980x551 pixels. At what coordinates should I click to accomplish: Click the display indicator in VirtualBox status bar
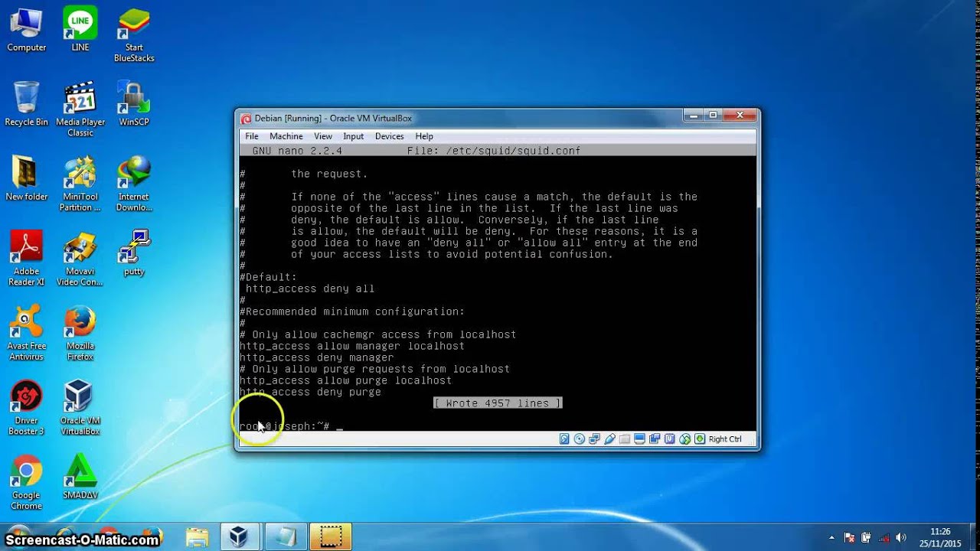pyautogui.click(x=640, y=439)
